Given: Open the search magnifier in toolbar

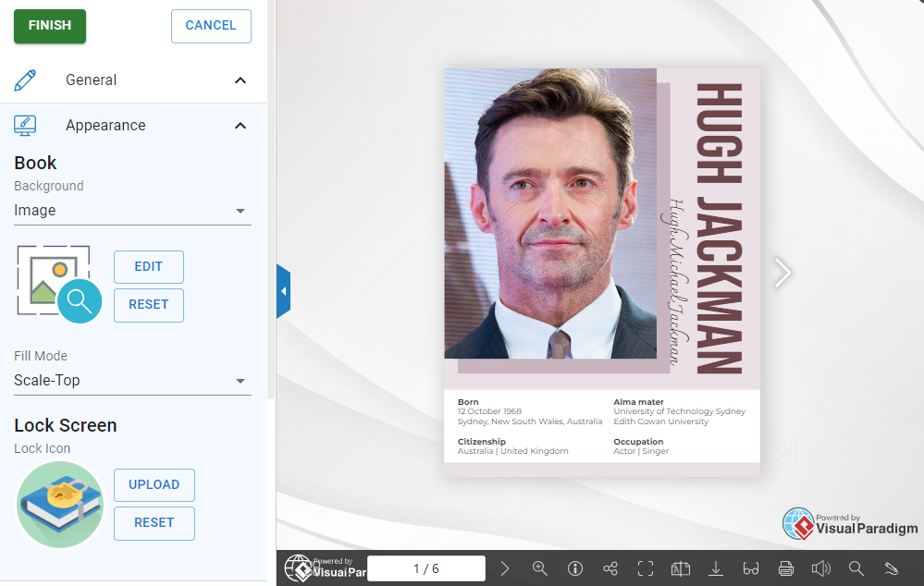Looking at the screenshot, I should [856, 568].
